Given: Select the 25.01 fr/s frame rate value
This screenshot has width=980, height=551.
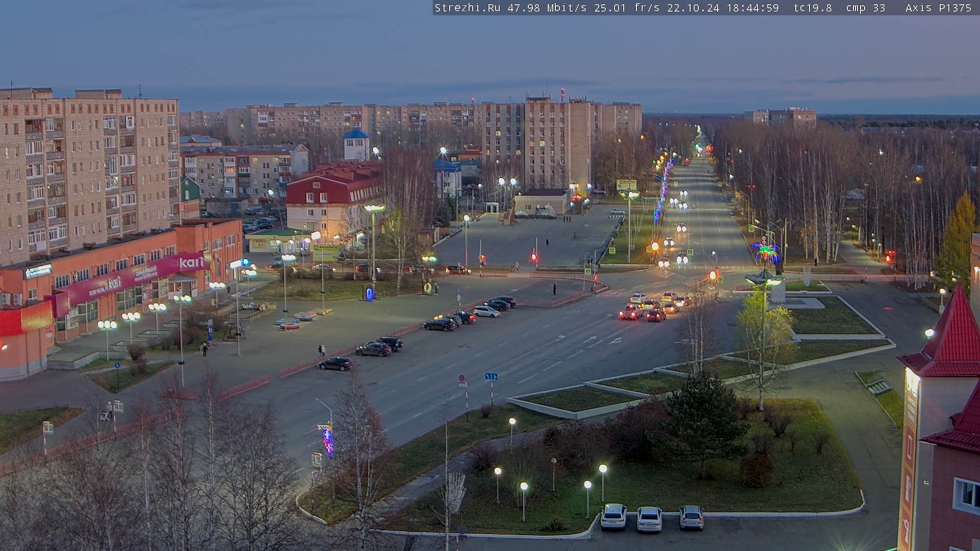Looking at the screenshot, I should [x=628, y=8].
